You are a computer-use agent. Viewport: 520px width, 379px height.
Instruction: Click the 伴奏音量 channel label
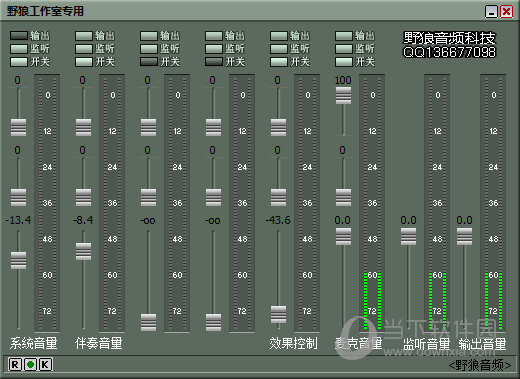click(x=99, y=343)
